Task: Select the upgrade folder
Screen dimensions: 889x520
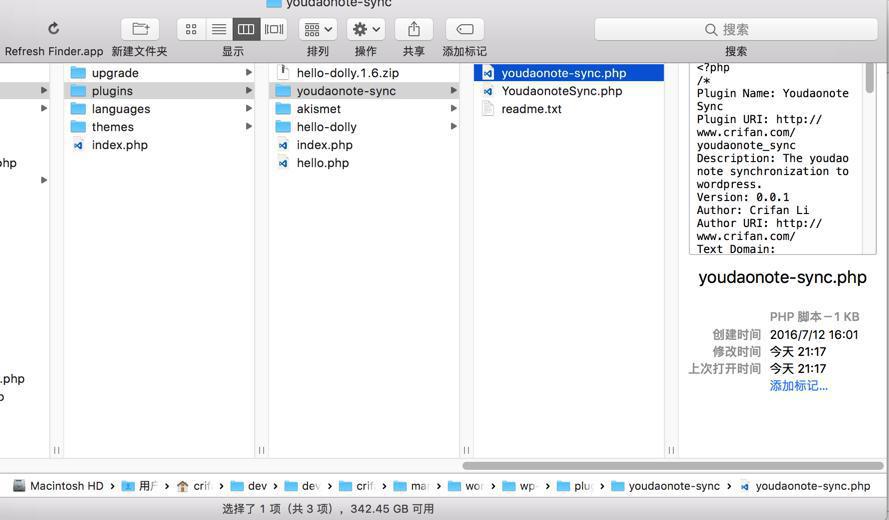Action: tap(158, 73)
